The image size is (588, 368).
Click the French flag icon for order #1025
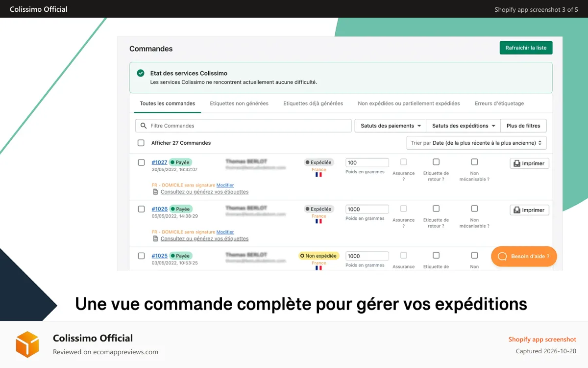[318, 268]
